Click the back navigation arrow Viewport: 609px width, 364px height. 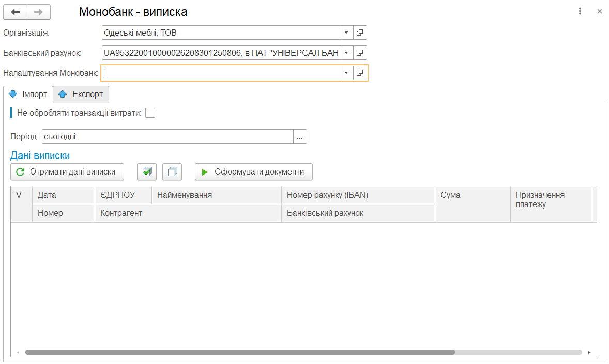click(15, 12)
